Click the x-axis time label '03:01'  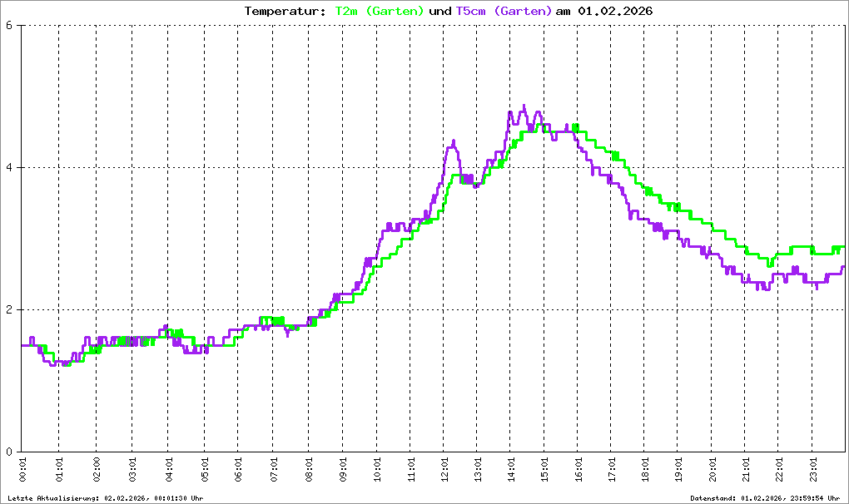pos(132,469)
